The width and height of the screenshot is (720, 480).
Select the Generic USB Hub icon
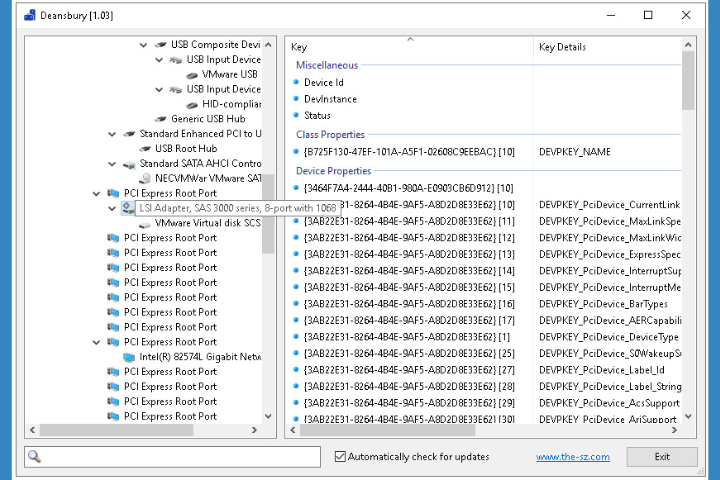160,119
